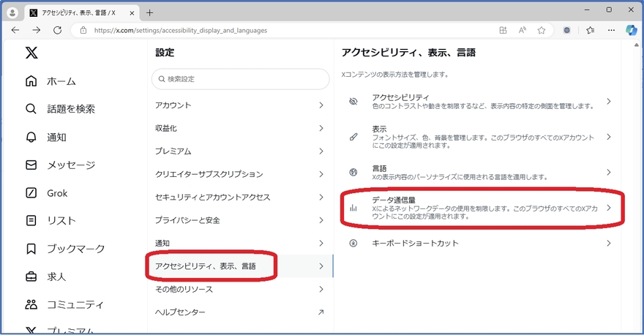This screenshot has height=335, width=644.
Task: Reload the page with refresh icon
Action: [x=58, y=30]
